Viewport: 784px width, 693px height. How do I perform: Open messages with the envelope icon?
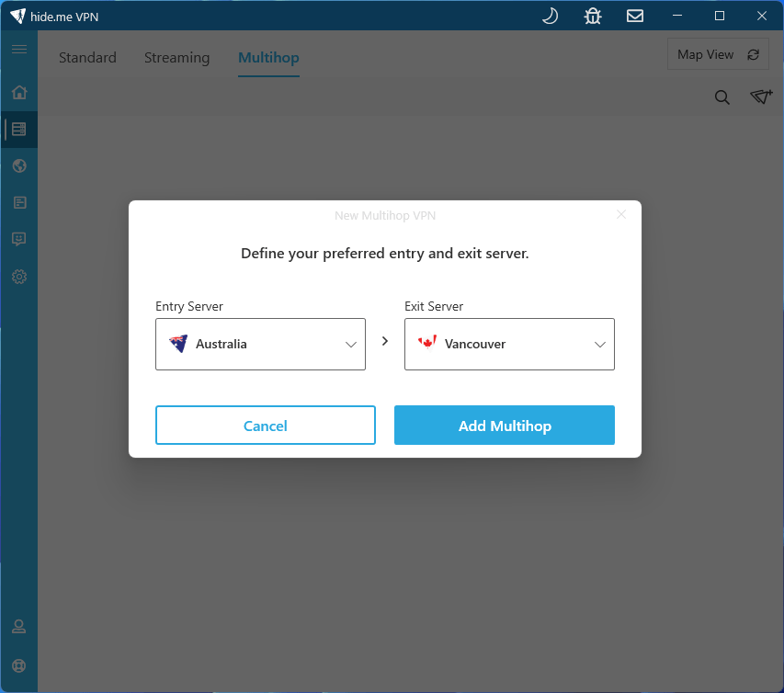[635, 16]
